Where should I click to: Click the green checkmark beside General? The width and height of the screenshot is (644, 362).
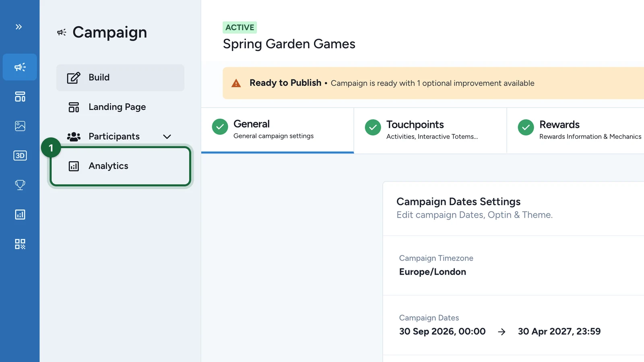(220, 127)
